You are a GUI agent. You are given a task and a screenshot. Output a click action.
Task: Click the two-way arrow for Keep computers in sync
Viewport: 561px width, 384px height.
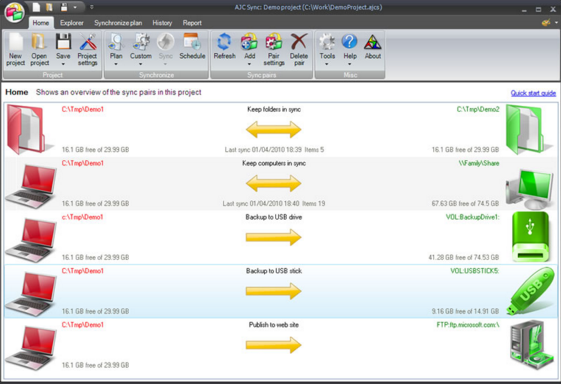274,183
